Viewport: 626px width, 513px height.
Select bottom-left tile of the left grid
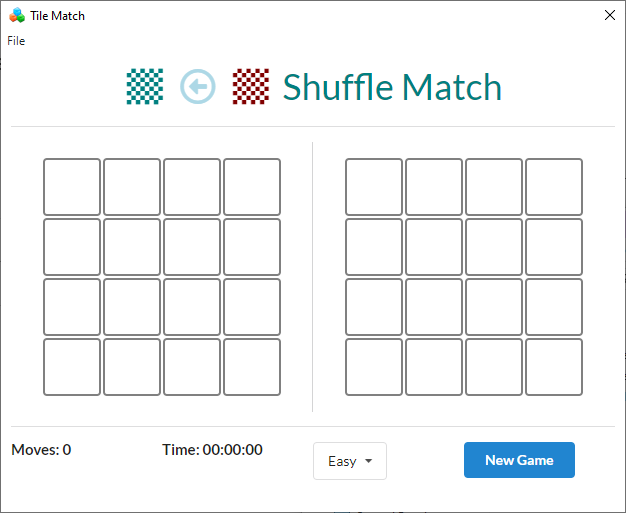[72, 367]
